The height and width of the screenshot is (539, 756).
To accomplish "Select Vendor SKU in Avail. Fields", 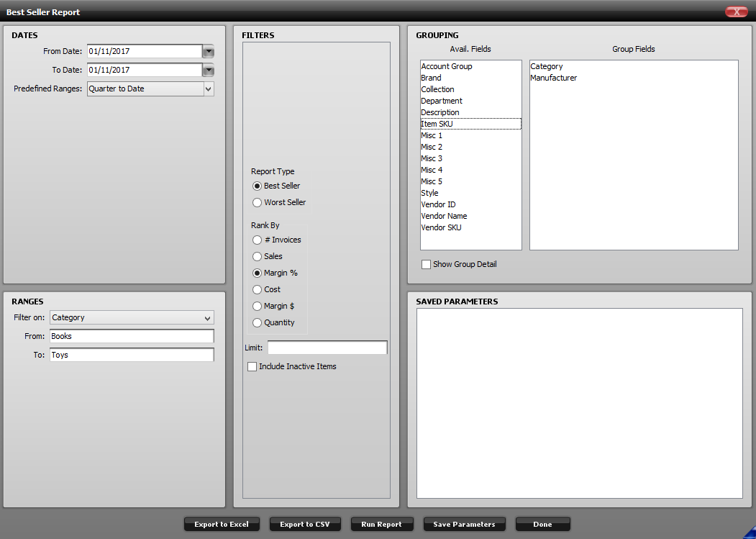I will pos(470,227).
